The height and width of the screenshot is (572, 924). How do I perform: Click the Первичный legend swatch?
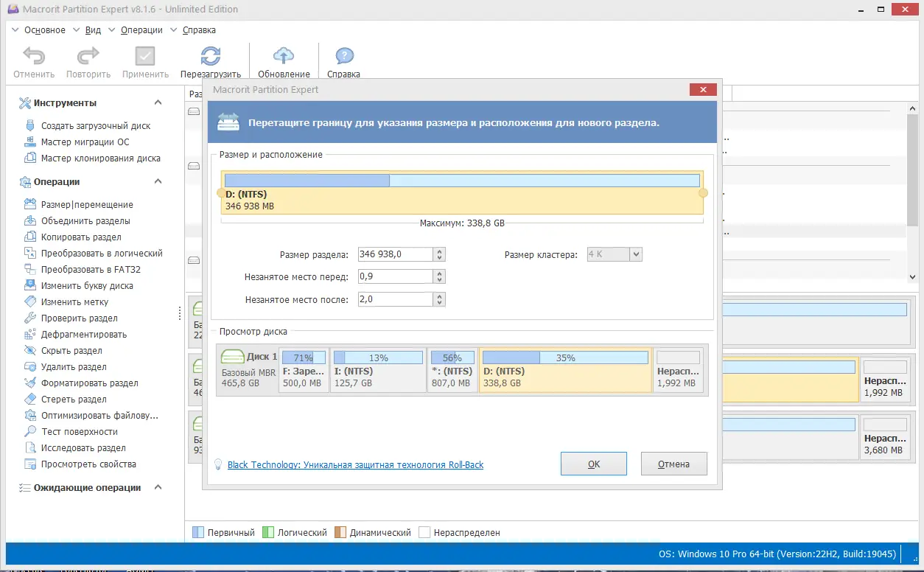coord(197,532)
